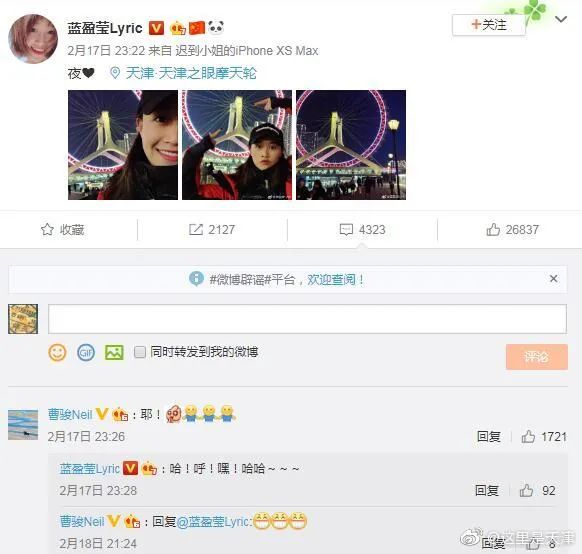The height and width of the screenshot is (554, 582).
Task: Click 回复 on 曹骏Neil's 23:26 comment
Action: [x=488, y=437]
